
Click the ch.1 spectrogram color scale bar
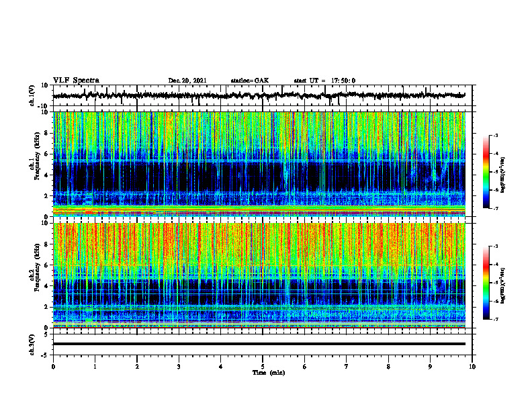486,172
